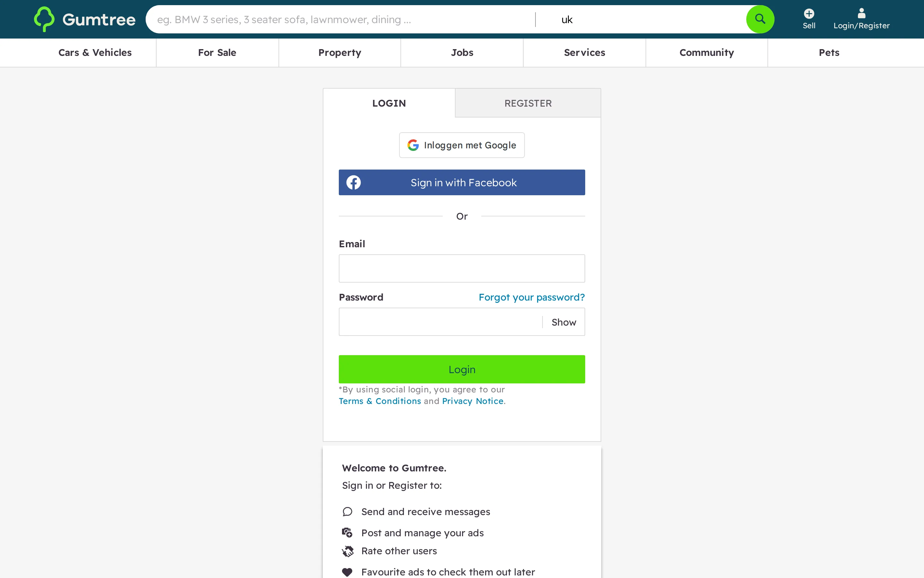Open the Jobs category

coord(462,53)
